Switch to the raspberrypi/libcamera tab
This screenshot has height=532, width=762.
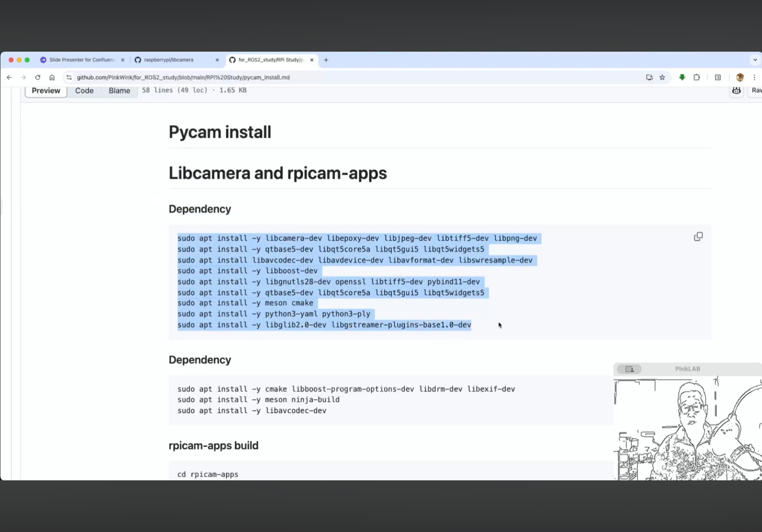[168, 60]
